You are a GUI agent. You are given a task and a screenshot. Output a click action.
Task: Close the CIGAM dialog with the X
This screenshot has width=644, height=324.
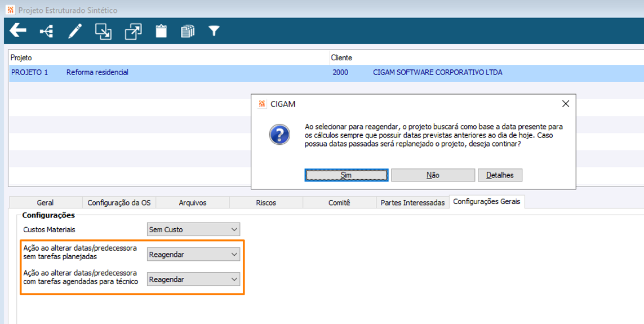[x=566, y=104]
